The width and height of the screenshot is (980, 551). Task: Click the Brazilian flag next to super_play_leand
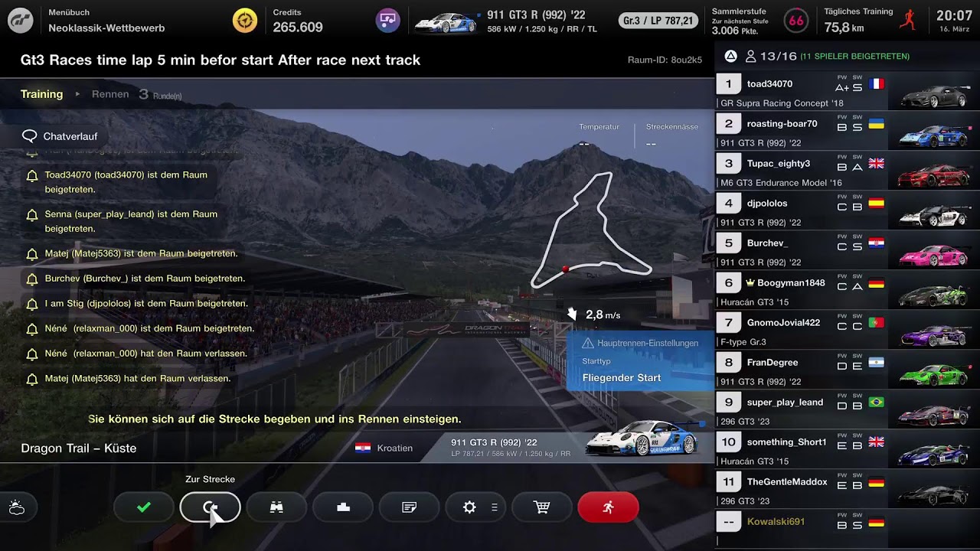[877, 403]
